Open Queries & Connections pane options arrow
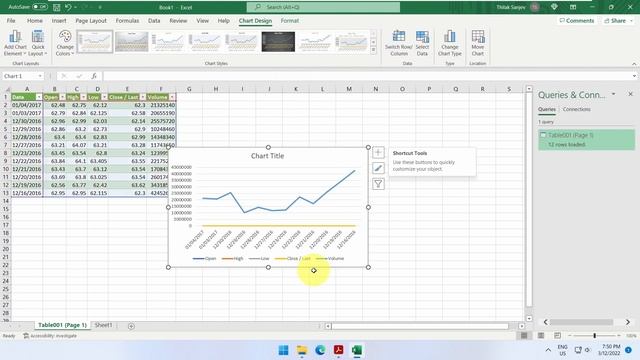 tap(613, 94)
